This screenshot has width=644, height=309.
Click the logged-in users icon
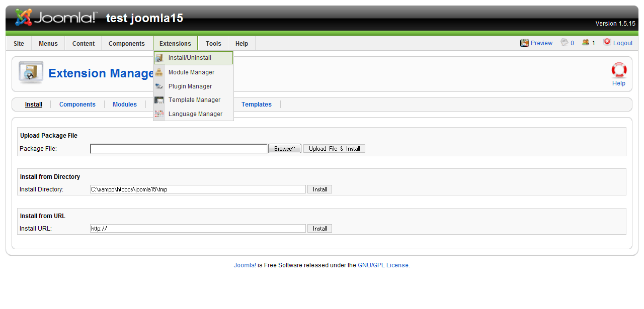tap(586, 43)
